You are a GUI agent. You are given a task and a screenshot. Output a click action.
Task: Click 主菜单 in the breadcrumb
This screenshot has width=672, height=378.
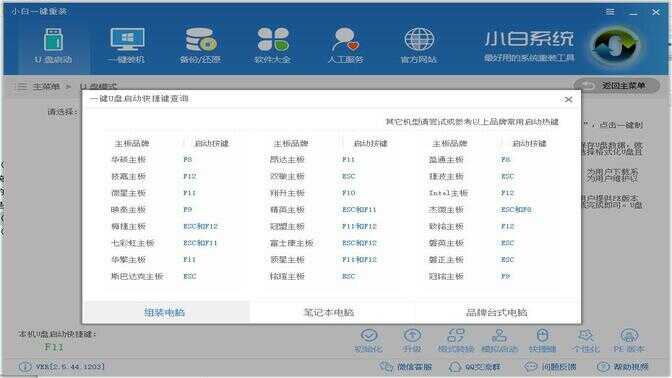46,86
